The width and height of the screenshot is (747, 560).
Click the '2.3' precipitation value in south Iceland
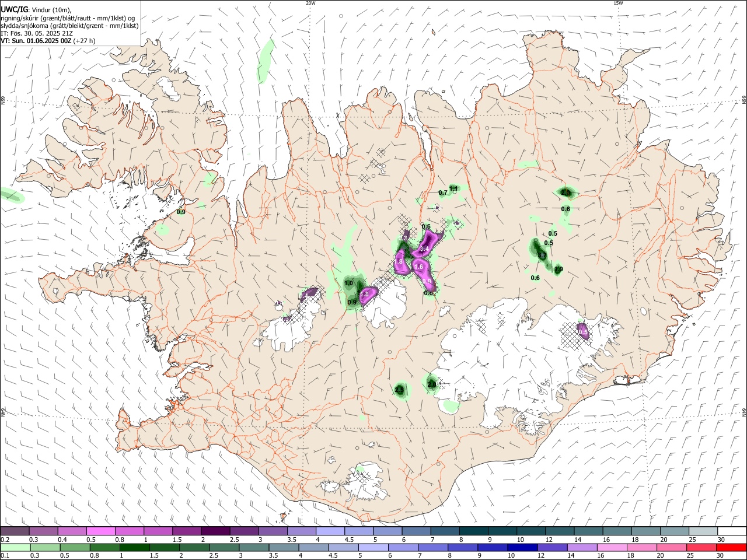pos(400,389)
